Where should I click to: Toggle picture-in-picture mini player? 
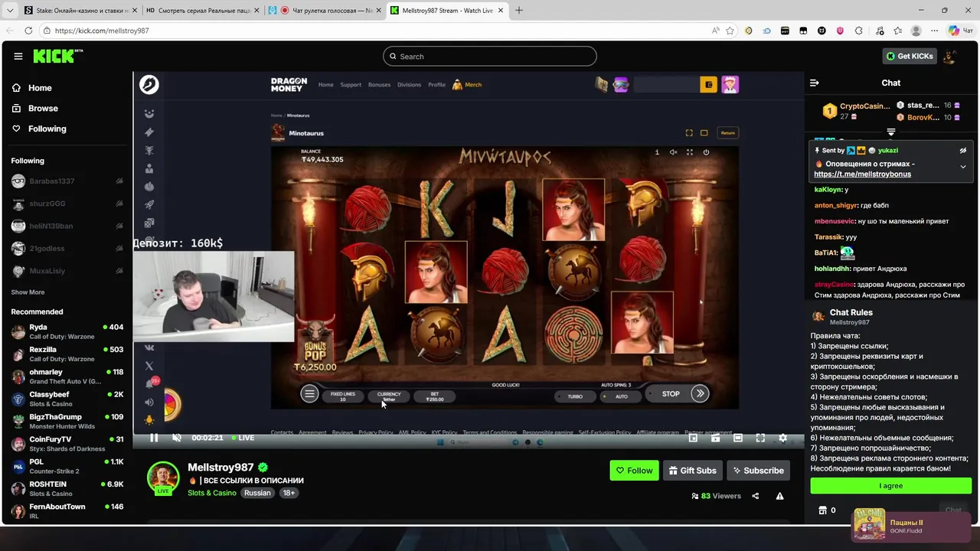pos(693,438)
